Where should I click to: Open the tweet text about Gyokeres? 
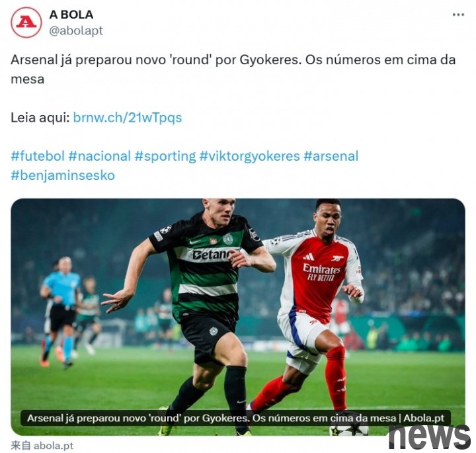[233, 69]
